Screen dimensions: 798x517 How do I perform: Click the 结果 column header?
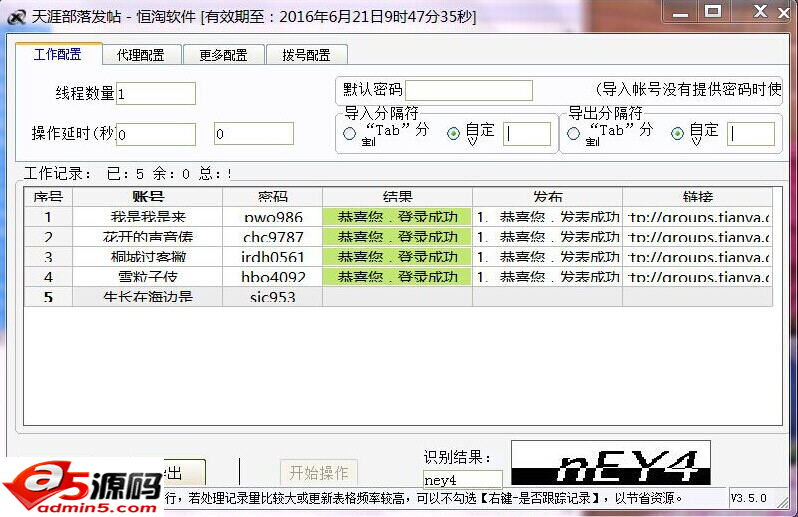point(397,197)
